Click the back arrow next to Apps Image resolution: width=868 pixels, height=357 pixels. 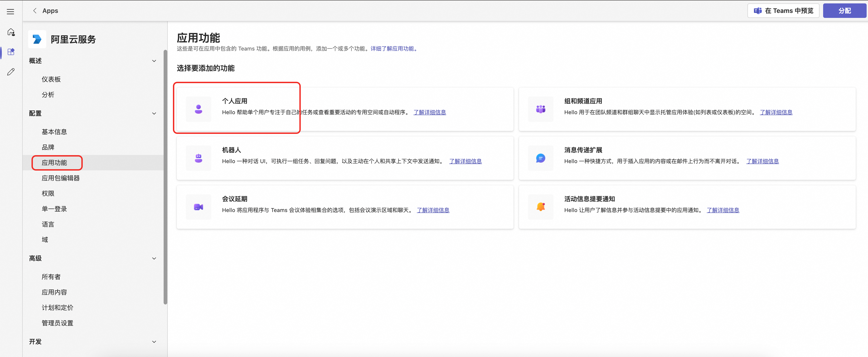pyautogui.click(x=35, y=11)
